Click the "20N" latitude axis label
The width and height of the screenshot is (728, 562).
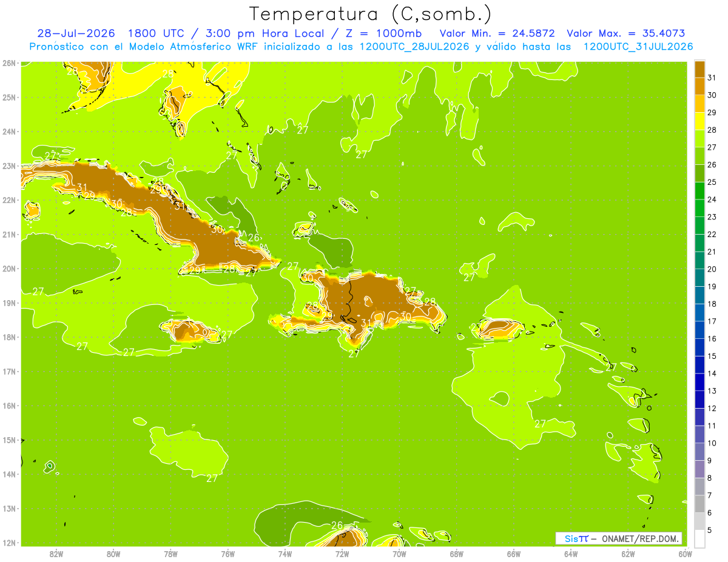tap(8, 269)
